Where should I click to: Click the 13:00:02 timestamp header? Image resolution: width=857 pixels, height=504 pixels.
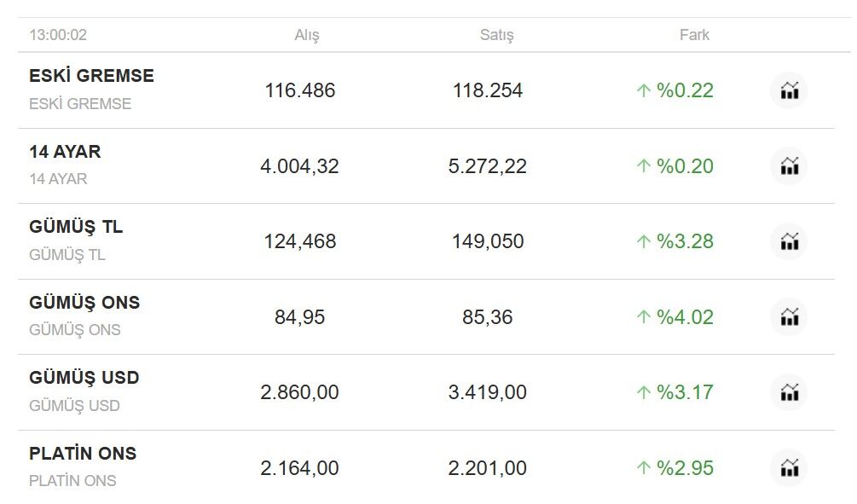coord(58,35)
